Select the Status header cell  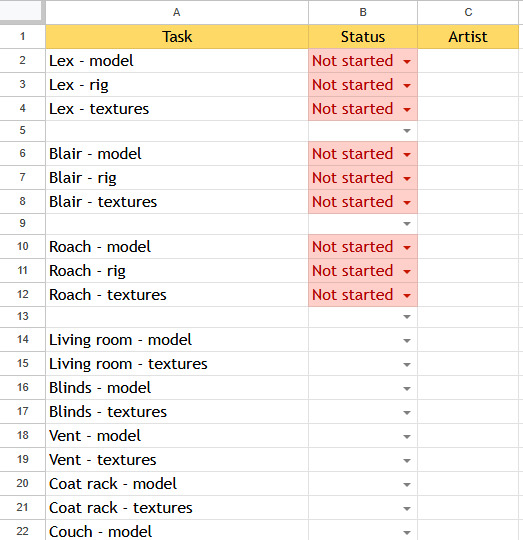363,37
